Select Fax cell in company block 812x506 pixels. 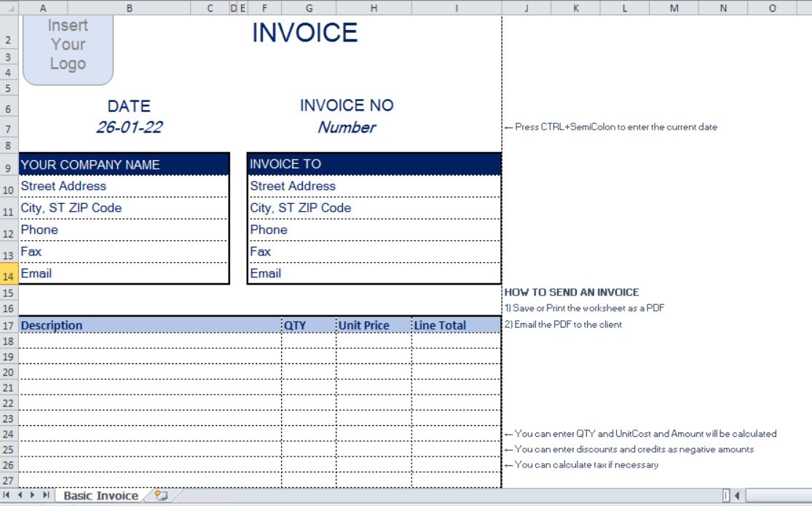(124, 252)
